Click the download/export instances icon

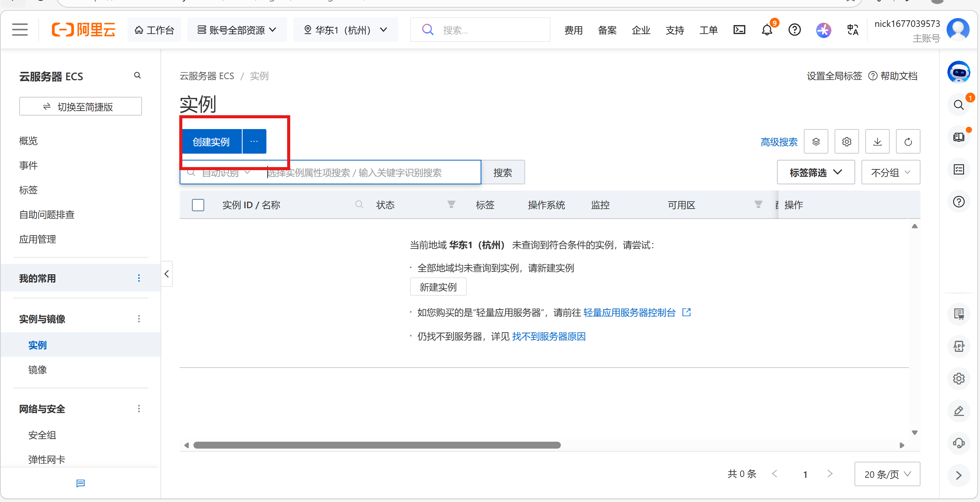(877, 142)
